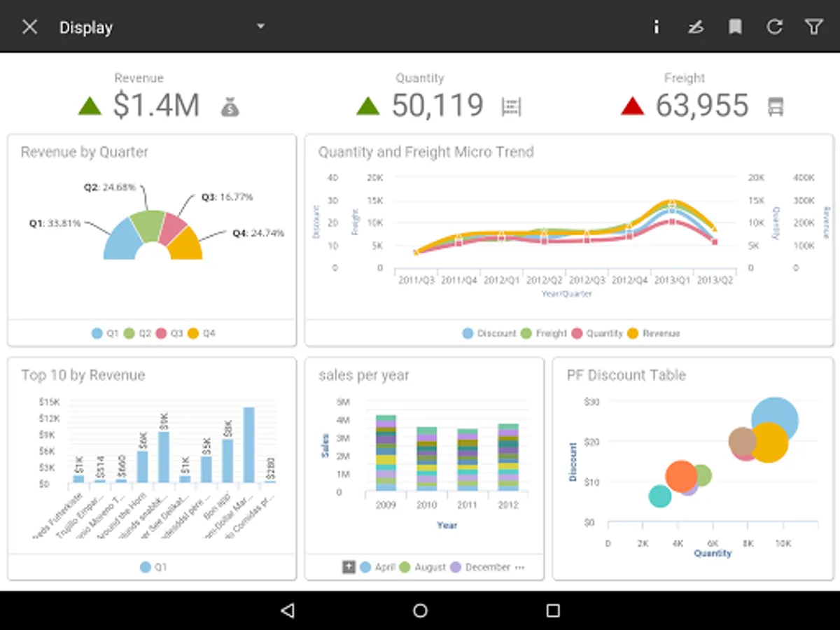
Task: Tap the 2009 stacked bar in sales per year
Action: (386, 453)
